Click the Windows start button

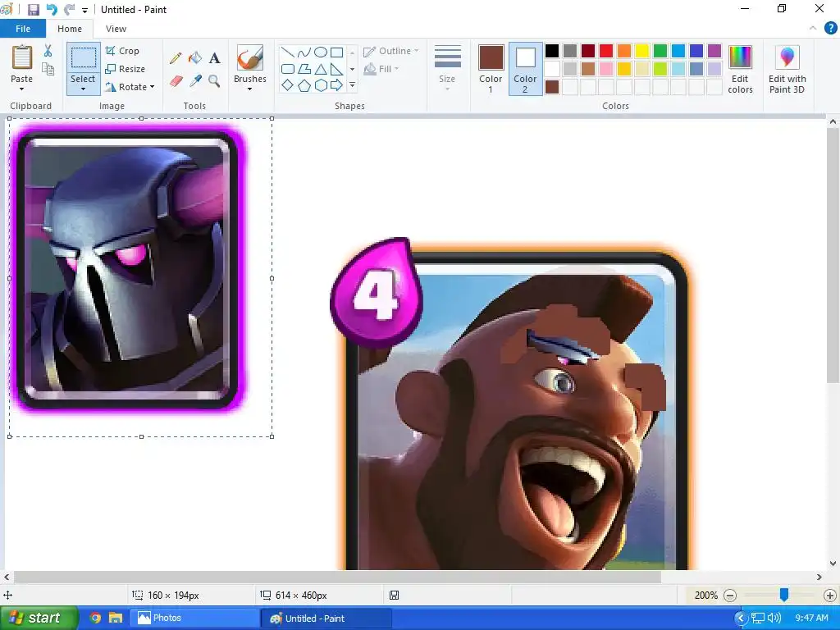coord(38,619)
